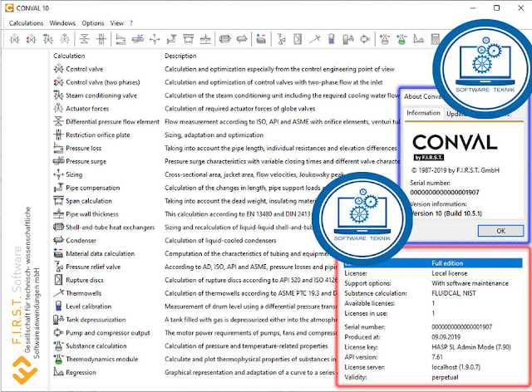Click the 'HASP SL Admin Mode (7.90)' value
The width and height of the screenshot is (532, 392).
pyautogui.click(x=471, y=347)
